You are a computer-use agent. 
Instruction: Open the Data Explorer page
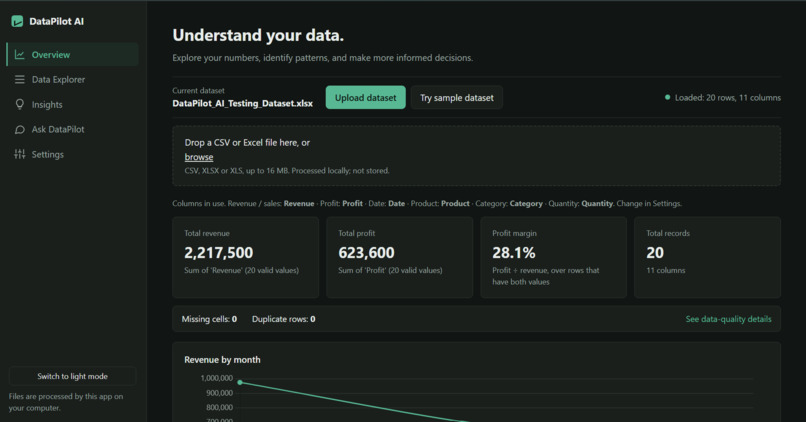pos(72,79)
